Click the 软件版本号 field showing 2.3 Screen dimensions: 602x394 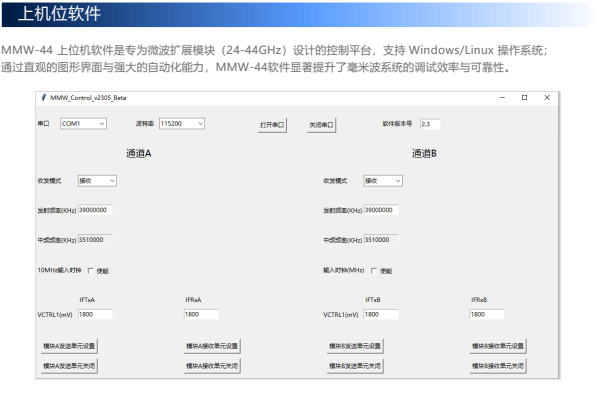click(x=430, y=124)
